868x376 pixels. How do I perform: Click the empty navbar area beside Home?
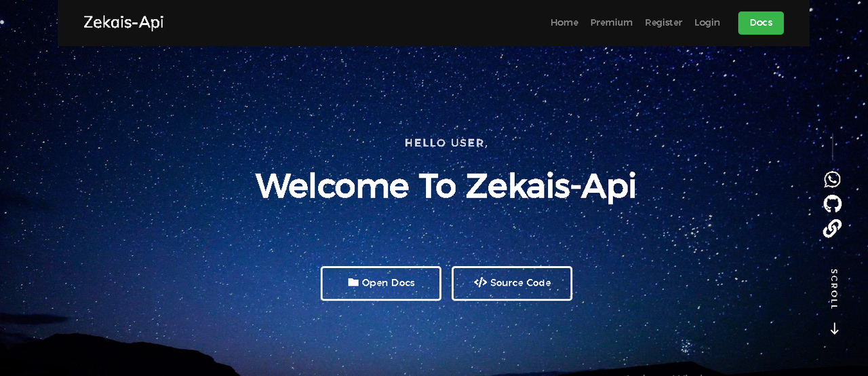pyautogui.click(x=353, y=23)
